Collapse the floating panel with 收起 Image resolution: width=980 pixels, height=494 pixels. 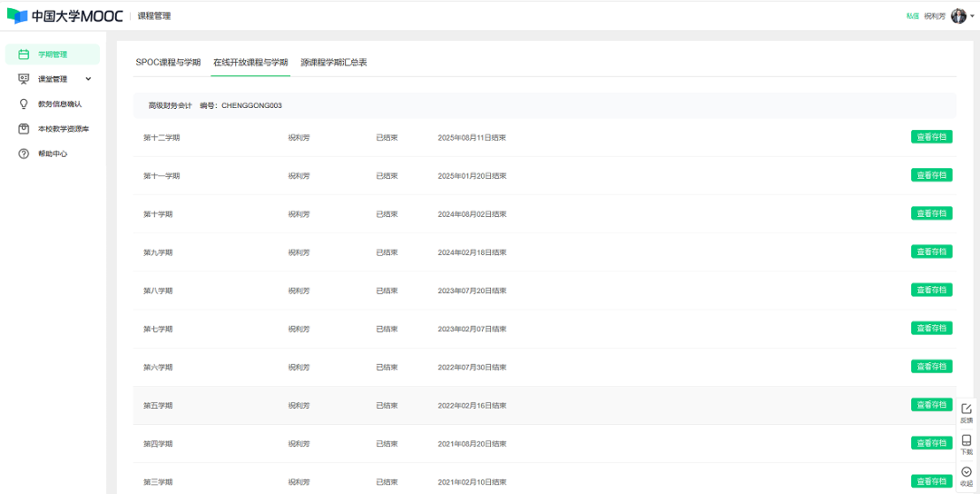(x=966, y=472)
